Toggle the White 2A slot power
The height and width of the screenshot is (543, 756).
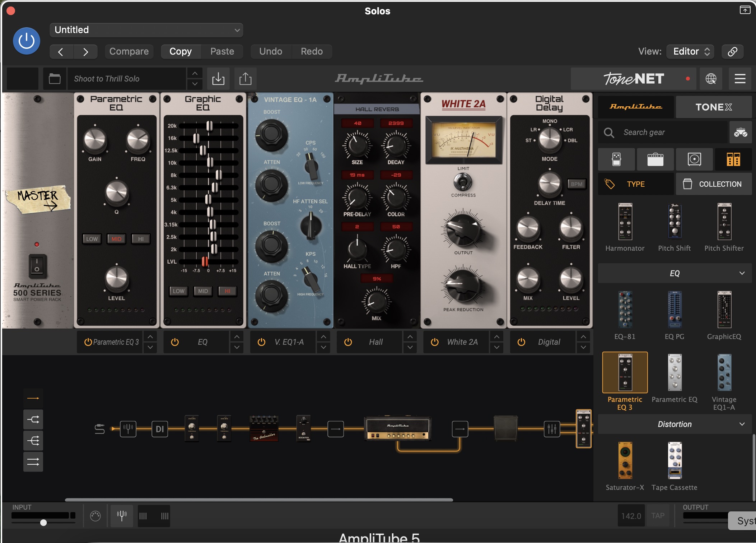click(435, 342)
